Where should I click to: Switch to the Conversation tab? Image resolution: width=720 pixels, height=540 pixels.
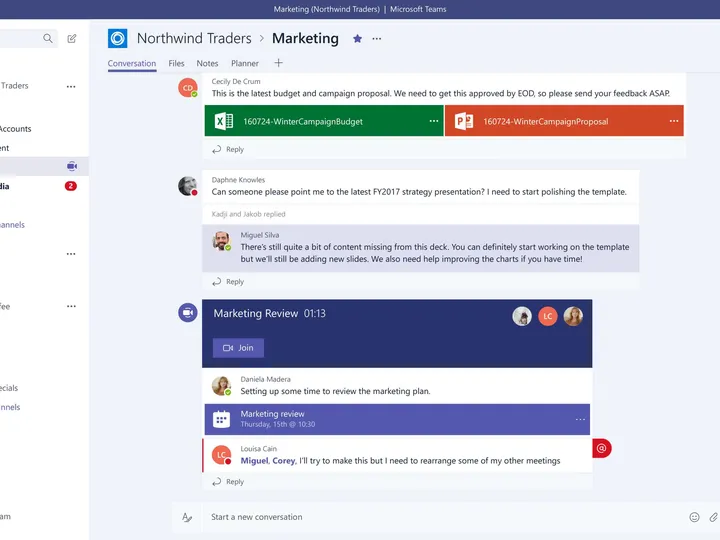click(132, 63)
